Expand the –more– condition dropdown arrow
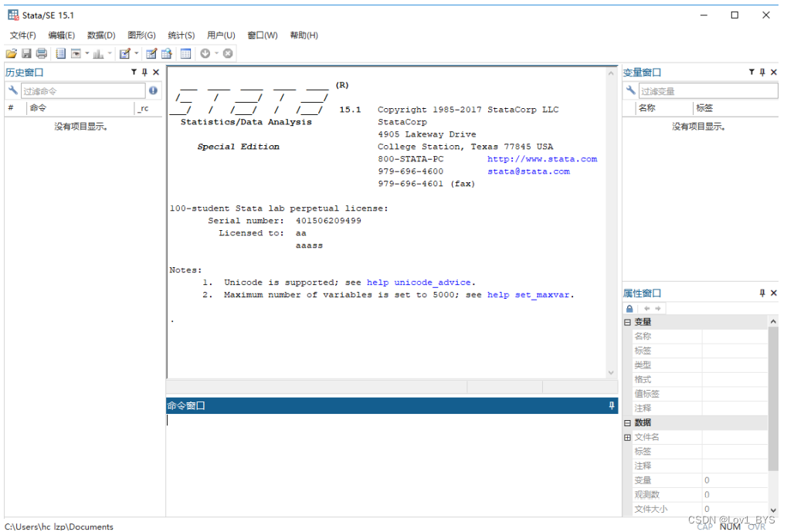Screen dimensions: 787x532 (x=217, y=53)
